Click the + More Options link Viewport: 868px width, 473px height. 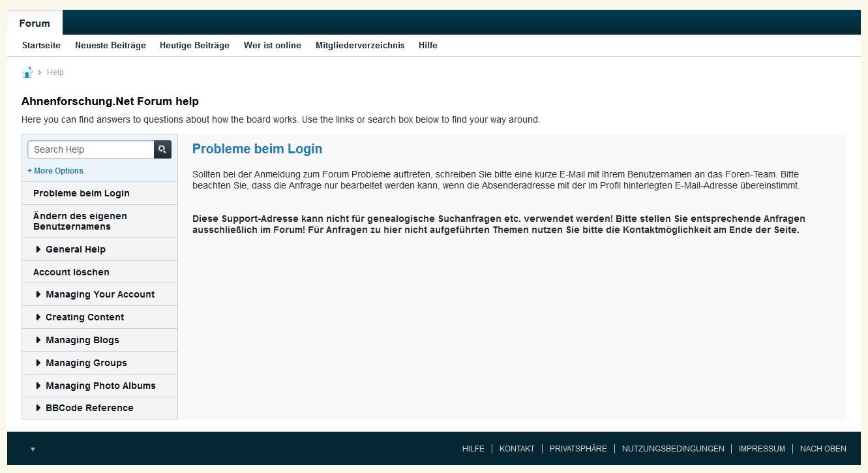click(x=55, y=171)
